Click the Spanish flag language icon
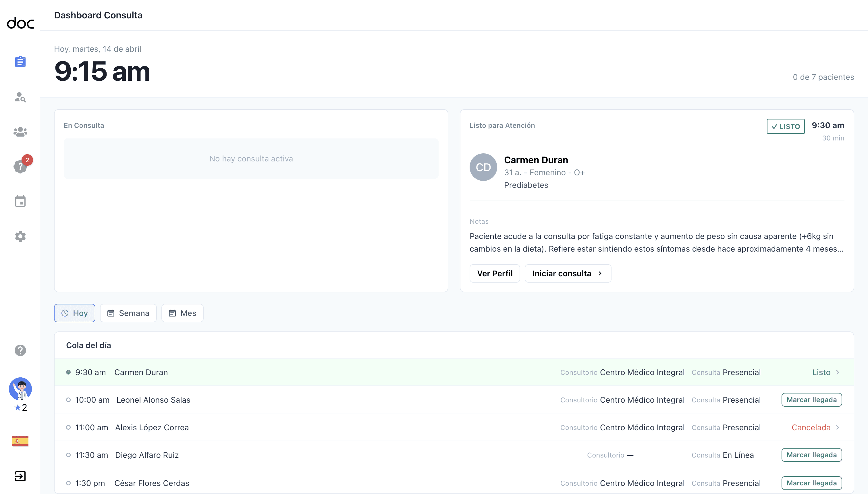Screen dimensions: 868x494 20,441
